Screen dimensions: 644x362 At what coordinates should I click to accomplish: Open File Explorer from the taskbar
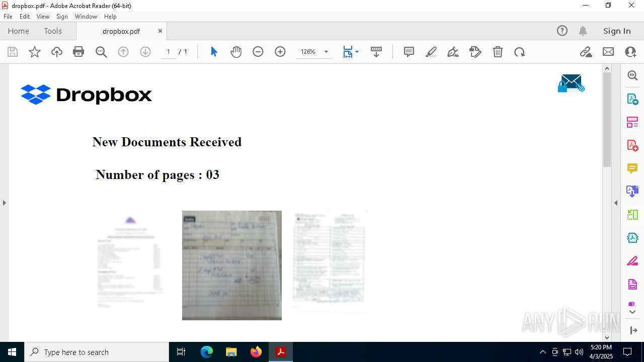click(231, 352)
